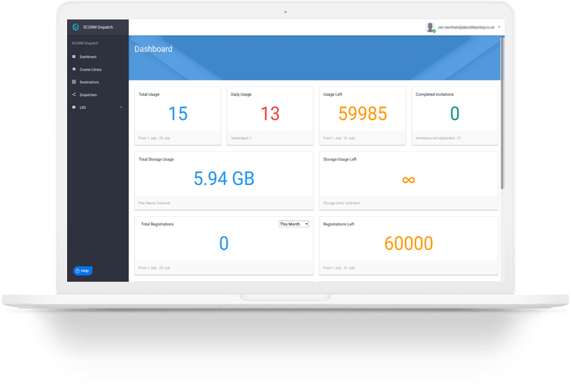Screen dimensions: 571x392
Task: Click the Destinations icon in sidebar
Action: [74, 82]
